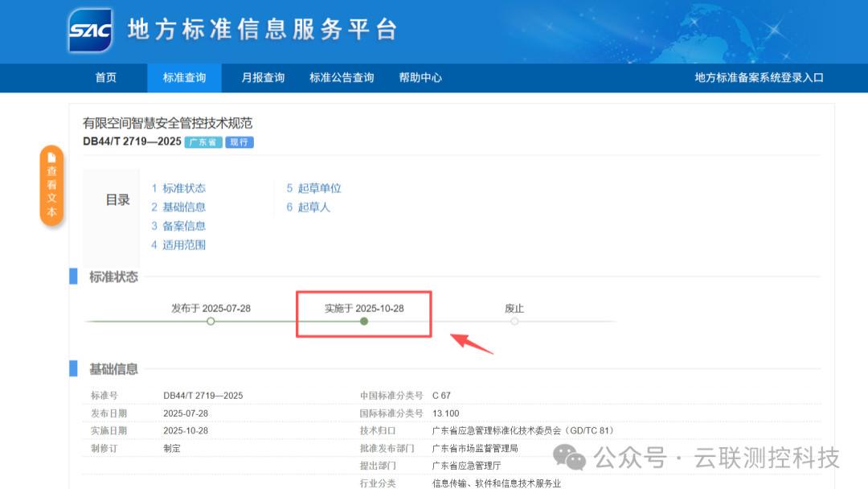Navigate to 首页 home page
The width and height of the screenshot is (868, 489).
pos(106,77)
